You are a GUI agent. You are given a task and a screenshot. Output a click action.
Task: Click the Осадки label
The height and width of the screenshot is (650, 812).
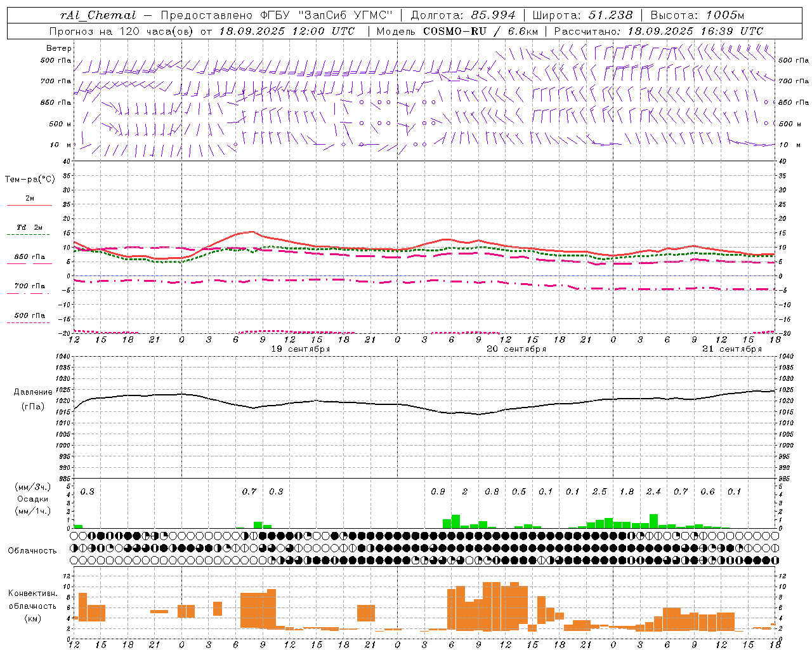(32, 499)
